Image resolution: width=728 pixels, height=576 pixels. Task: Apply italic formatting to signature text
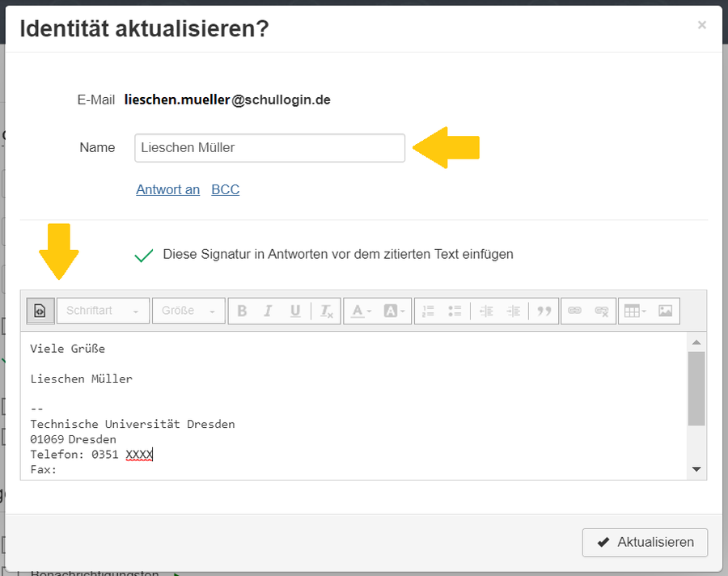tap(269, 311)
